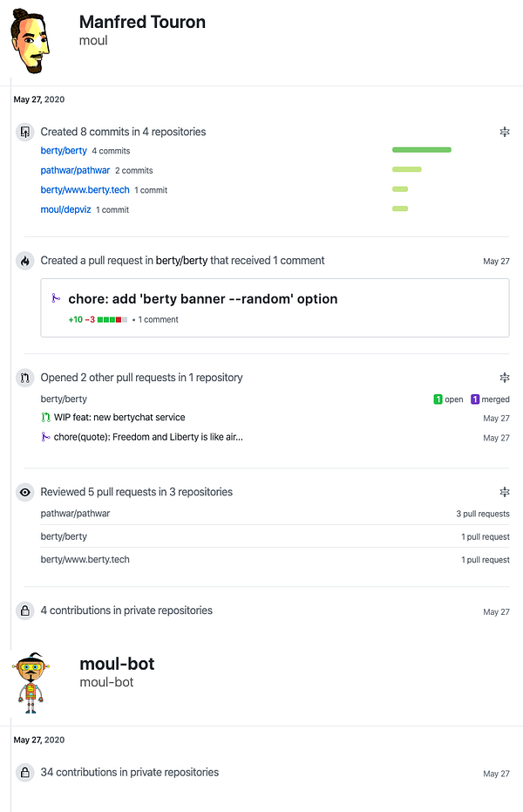The height and width of the screenshot is (812, 523).
Task: Click the open pull request icon beside WIP feat
Action: pyautogui.click(x=46, y=418)
